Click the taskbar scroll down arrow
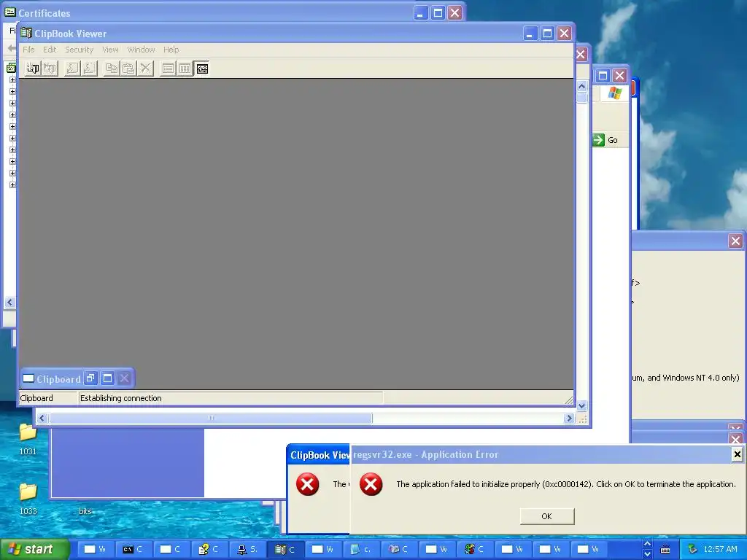747x560 pixels. tap(647, 554)
